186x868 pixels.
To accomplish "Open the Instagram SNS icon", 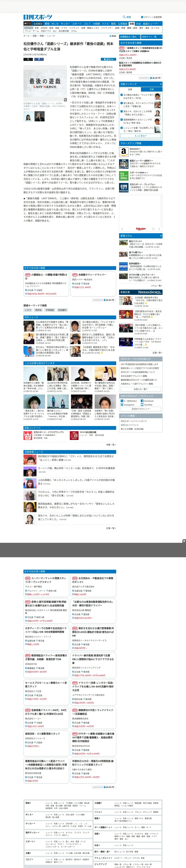I will point(122,405).
